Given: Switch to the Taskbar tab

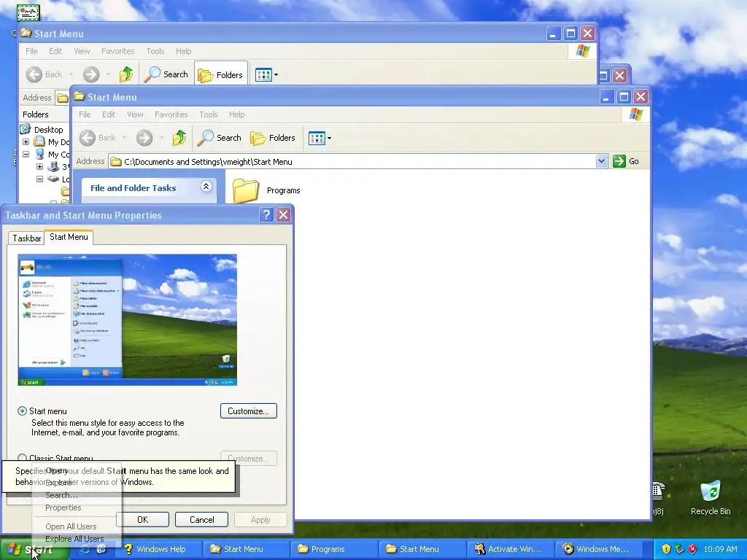Looking at the screenshot, I should (27, 238).
